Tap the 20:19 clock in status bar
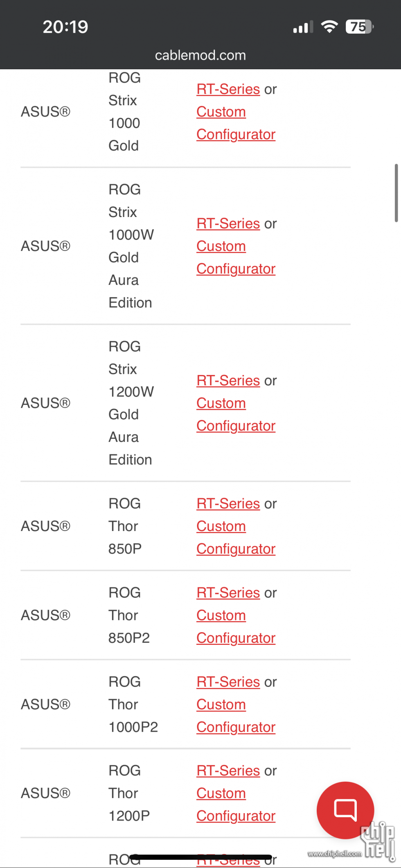 click(x=65, y=27)
